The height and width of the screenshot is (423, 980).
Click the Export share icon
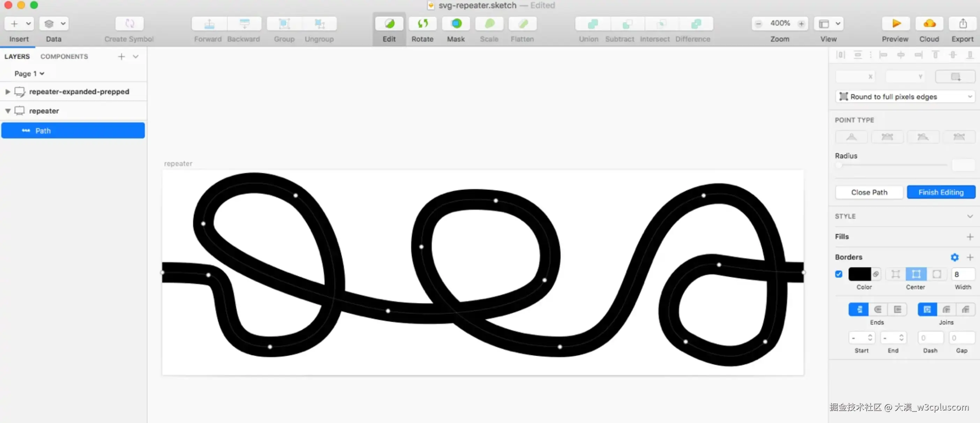pos(963,24)
